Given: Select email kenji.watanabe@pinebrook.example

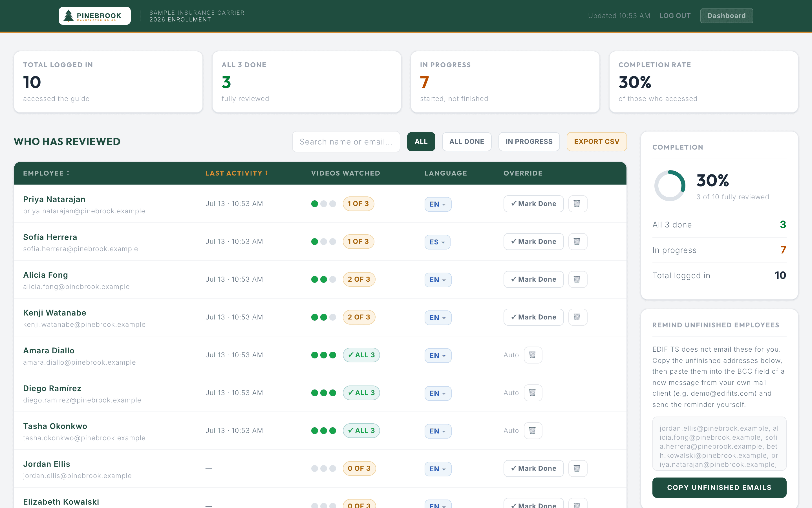Looking at the screenshot, I should 84,325.
